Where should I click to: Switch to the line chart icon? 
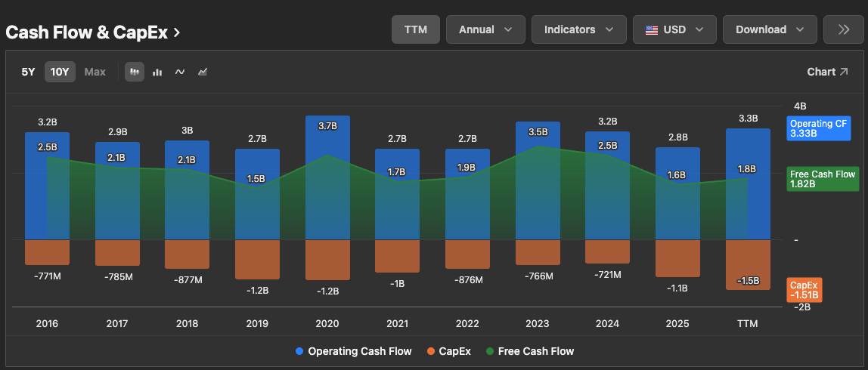click(180, 72)
